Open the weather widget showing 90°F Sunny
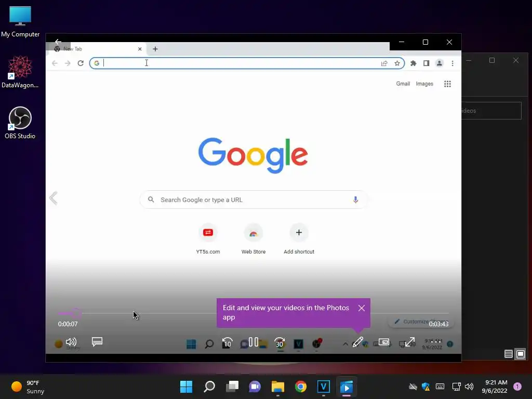The height and width of the screenshot is (399, 532). (28, 387)
